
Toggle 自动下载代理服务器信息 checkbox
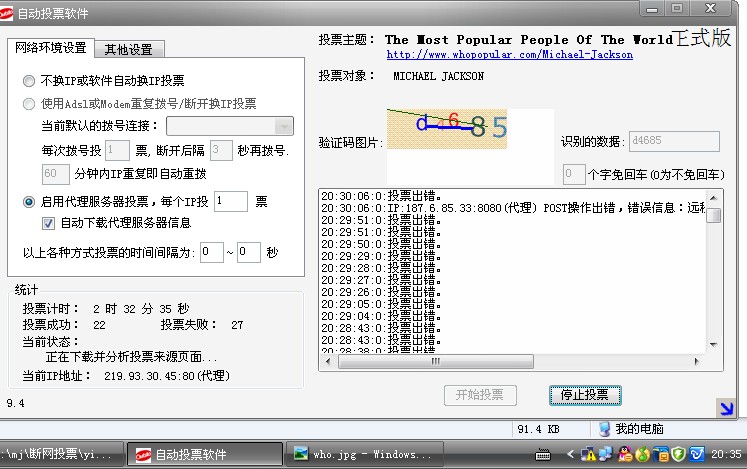pyautogui.click(x=48, y=223)
